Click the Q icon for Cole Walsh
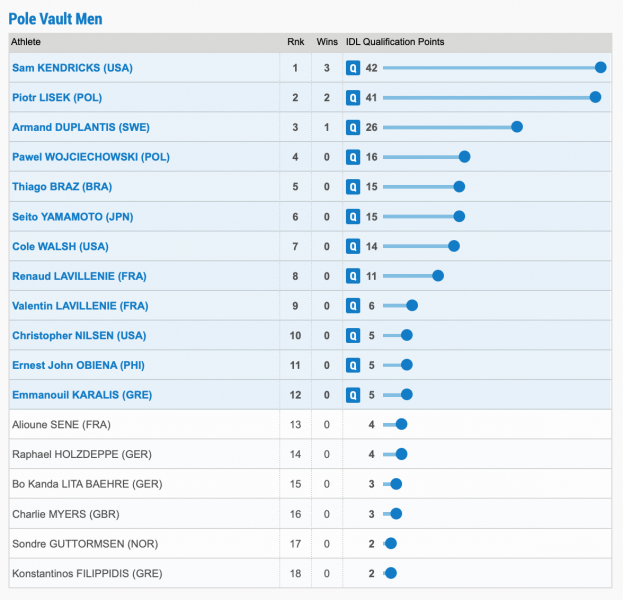 353,246
